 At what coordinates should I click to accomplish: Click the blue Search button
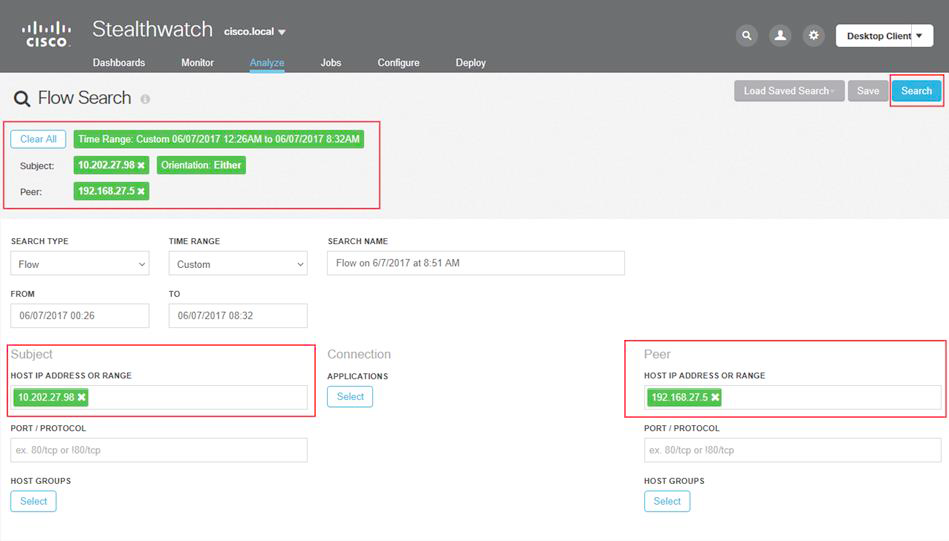[916, 91]
